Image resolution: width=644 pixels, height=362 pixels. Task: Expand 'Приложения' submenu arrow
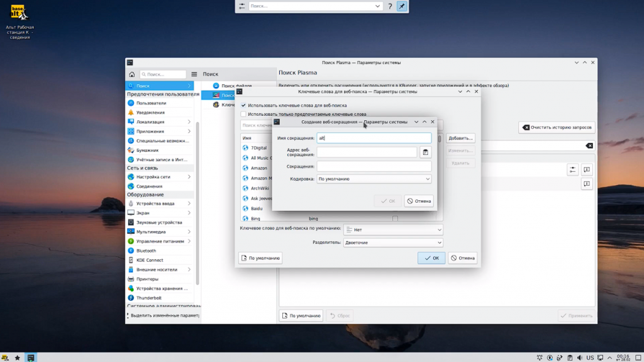(x=189, y=132)
